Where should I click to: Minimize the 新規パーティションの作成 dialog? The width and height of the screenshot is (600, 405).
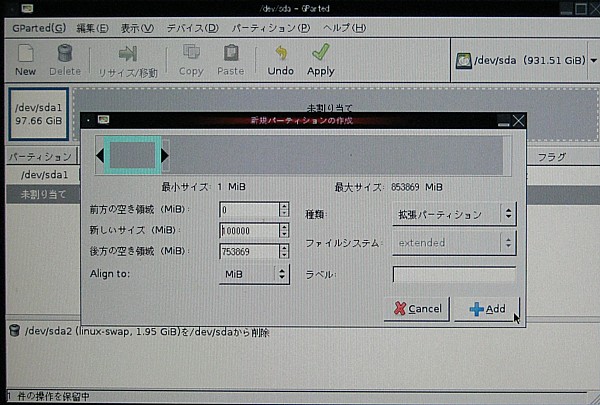pos(504,121)
